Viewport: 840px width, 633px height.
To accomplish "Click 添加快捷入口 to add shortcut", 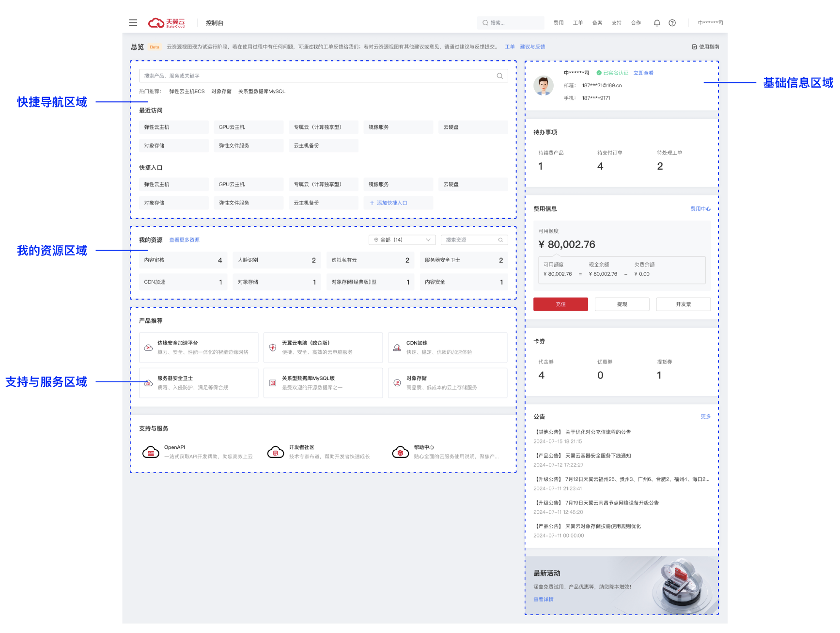I will 398,203.
